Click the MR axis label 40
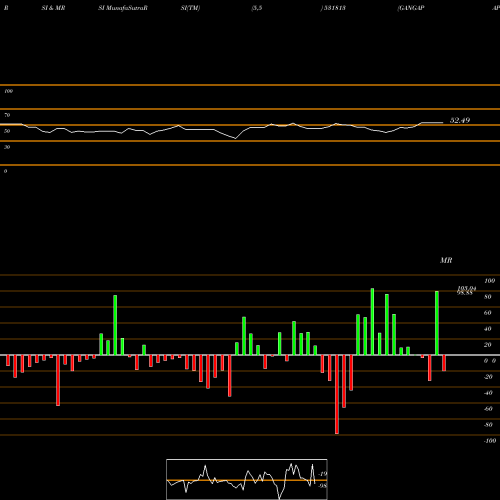 [487, 329]
